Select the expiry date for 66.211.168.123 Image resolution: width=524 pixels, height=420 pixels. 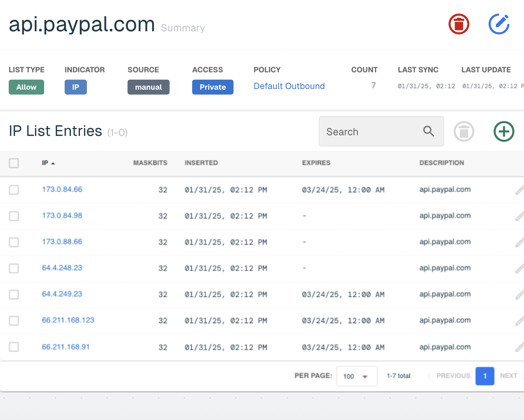(x=343, y=321)
